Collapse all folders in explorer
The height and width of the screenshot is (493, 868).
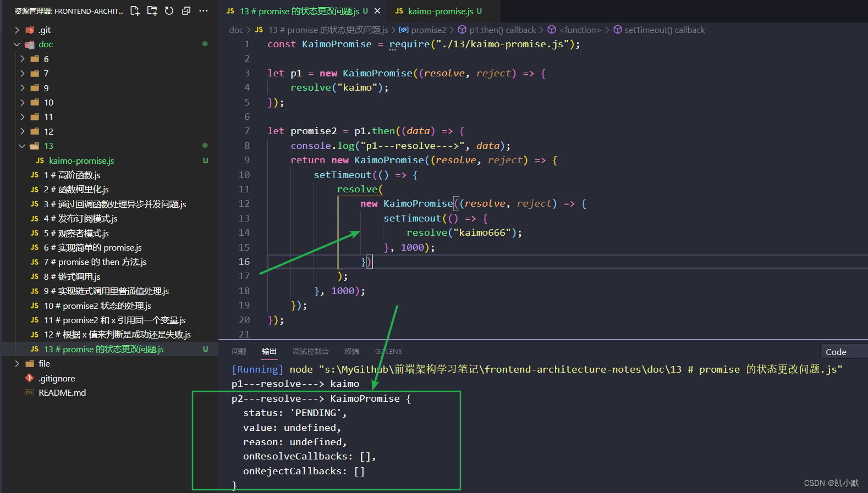pyautogui.click(x=186, y=10)
